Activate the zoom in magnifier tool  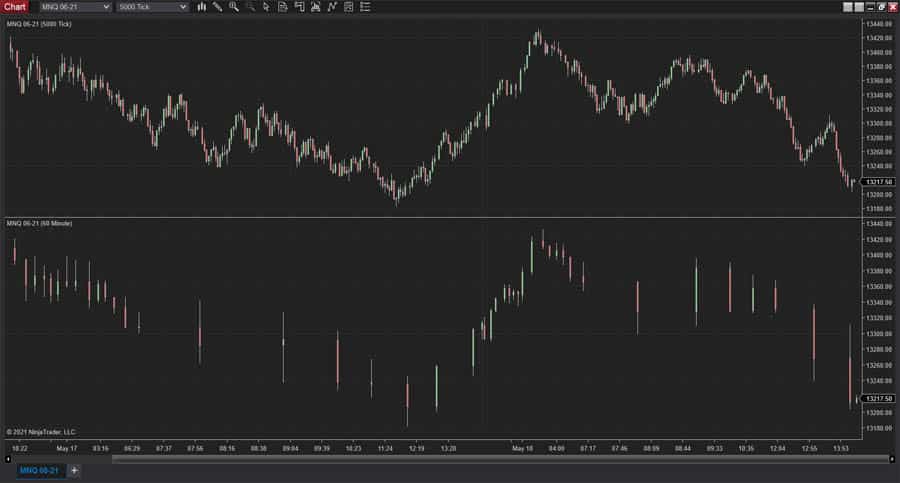234,7
